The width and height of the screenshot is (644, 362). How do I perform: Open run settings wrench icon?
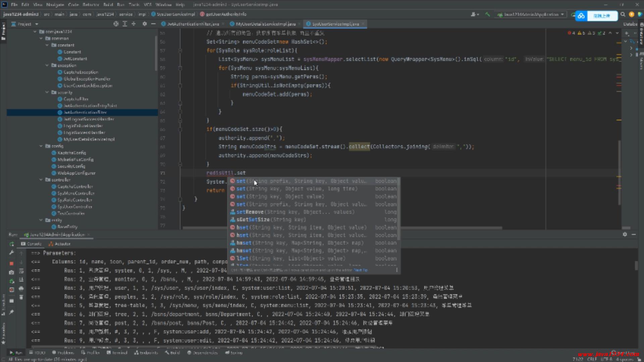11,253
